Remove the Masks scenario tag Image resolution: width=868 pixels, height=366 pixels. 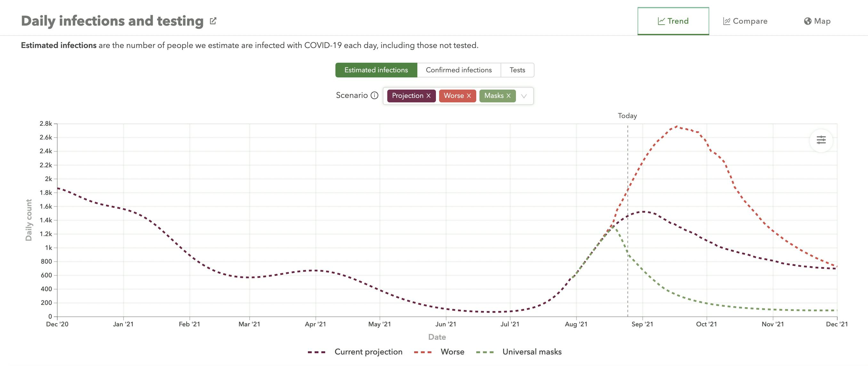click(509, 96)
